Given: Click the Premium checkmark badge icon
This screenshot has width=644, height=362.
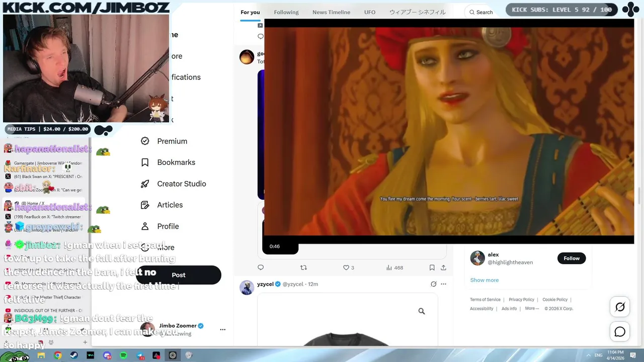Looking at the screenshot, I should pos(145,141).
